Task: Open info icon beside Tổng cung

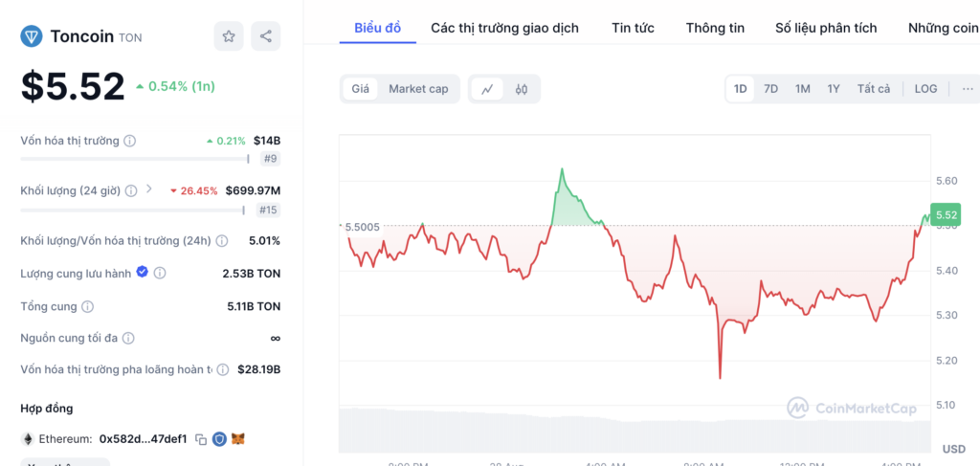Action: pyautogui.click(x=88, y=307)
